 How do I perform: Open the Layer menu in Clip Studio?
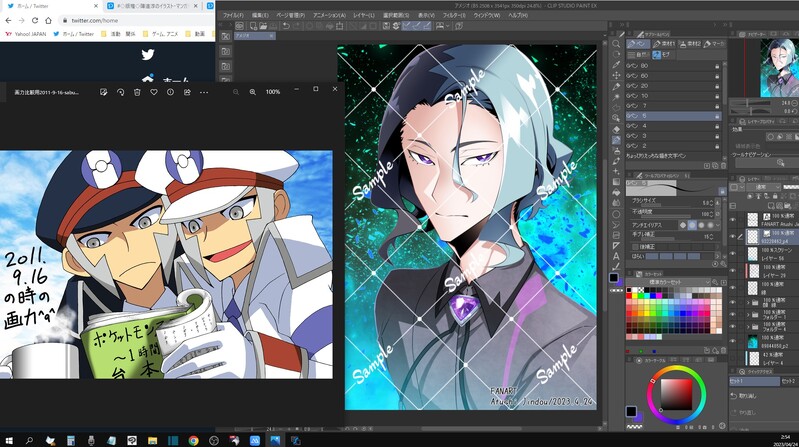[x=363, y=15]
